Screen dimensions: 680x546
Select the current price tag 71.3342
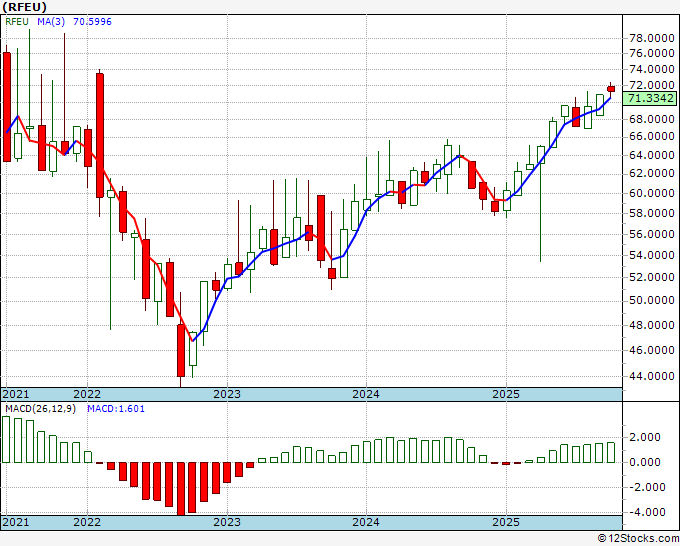(650, 98)
